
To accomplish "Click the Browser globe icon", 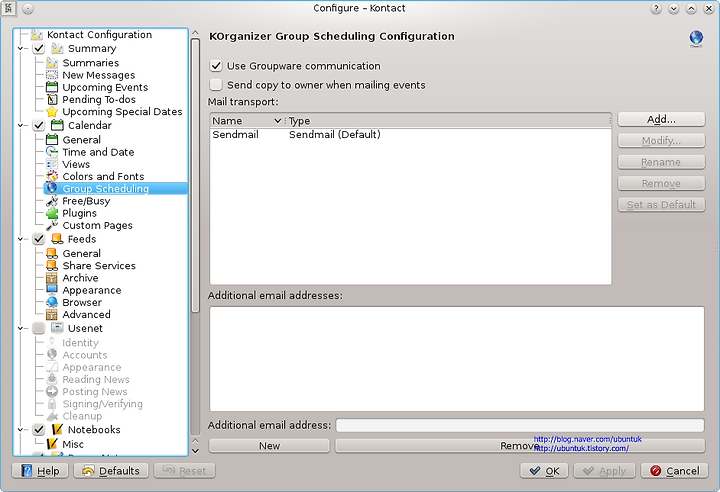I will (52, 302).
